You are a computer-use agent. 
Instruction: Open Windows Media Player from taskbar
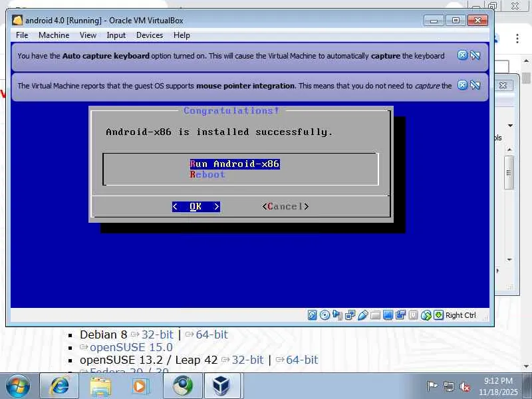(140, 386)
